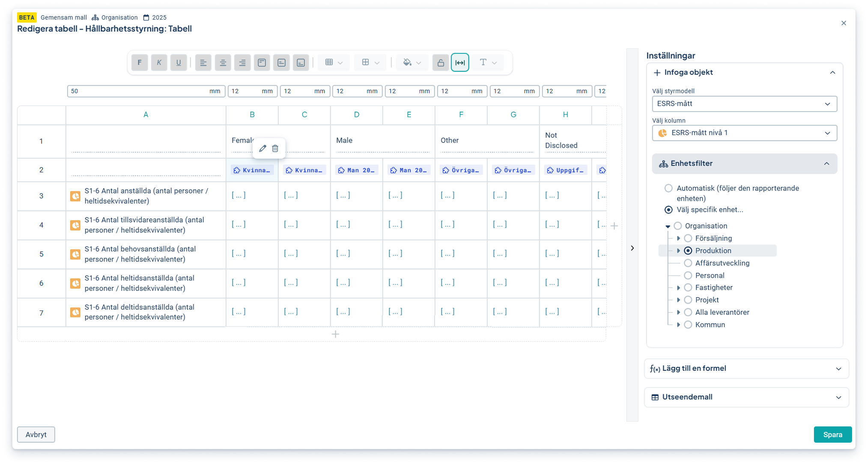Image resolution: width=868 pixels, height=465 pixels.
Task: Collapse the Enhetsfilter section header
Action: [x=744, y=164]
